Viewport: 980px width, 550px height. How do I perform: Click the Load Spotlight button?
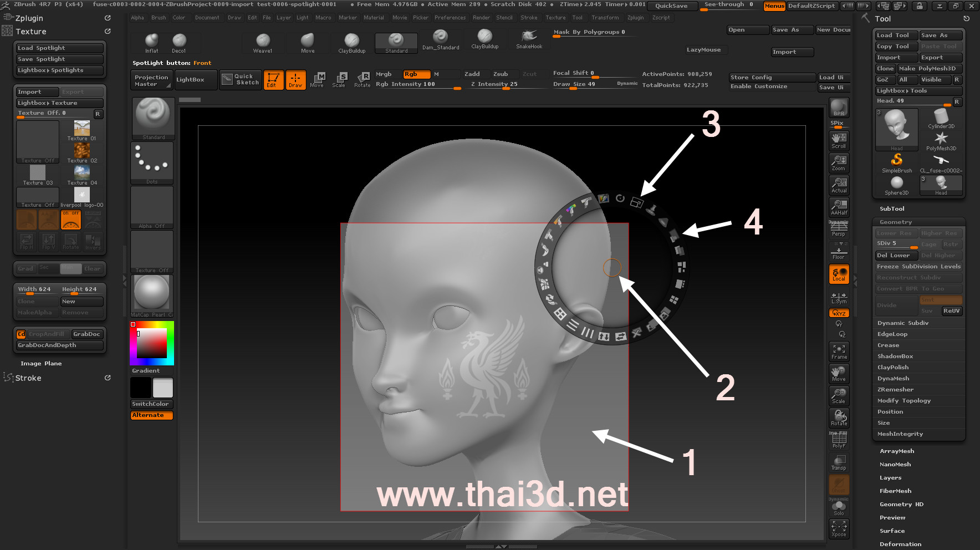pos(60,48)
